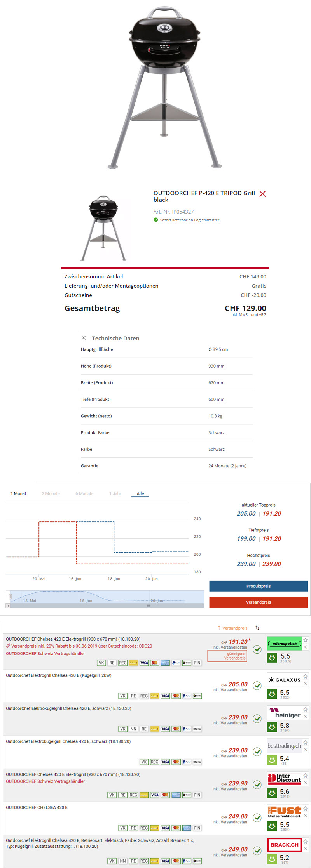
Task: Switch price chart to 1 Monat
Action: coord(18,493)
